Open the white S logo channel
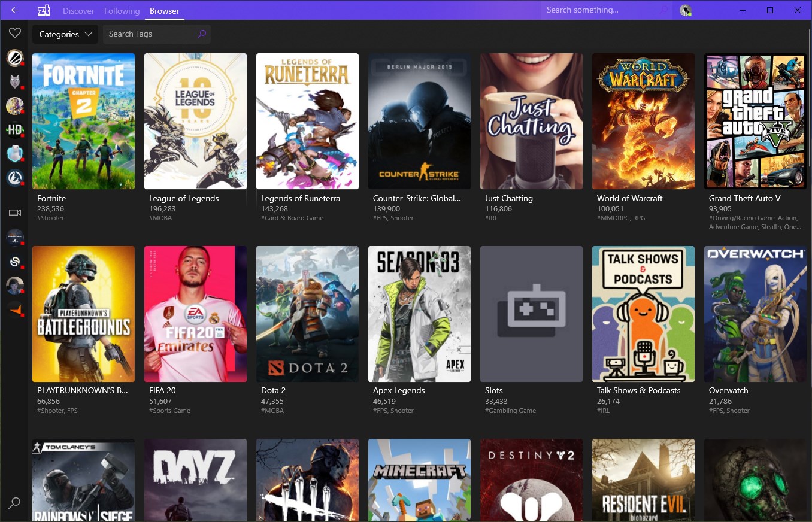Screen dimensions: 812x522 pos(14,262)
